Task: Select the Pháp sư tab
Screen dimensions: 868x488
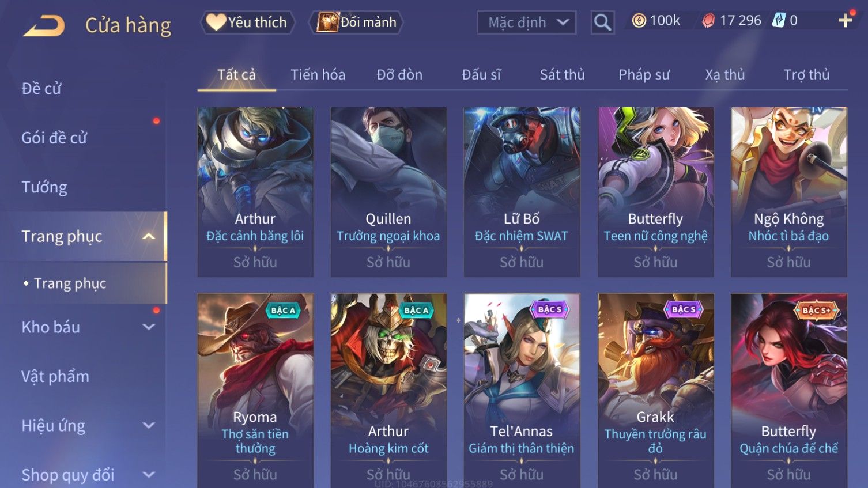Action: tap(644, 75)
